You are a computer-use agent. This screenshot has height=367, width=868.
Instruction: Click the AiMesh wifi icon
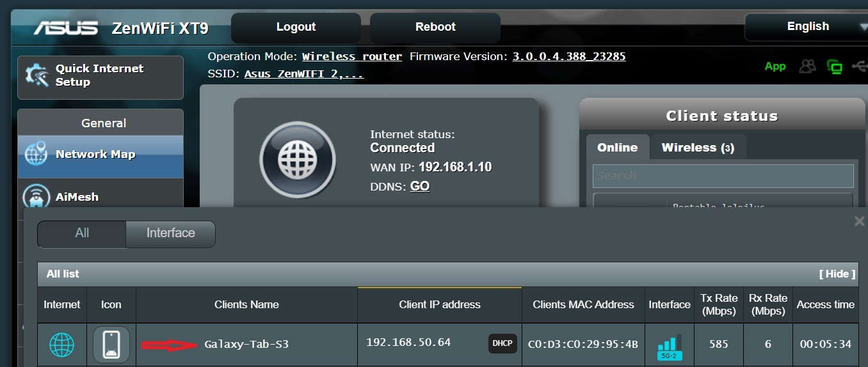(36, 196)
